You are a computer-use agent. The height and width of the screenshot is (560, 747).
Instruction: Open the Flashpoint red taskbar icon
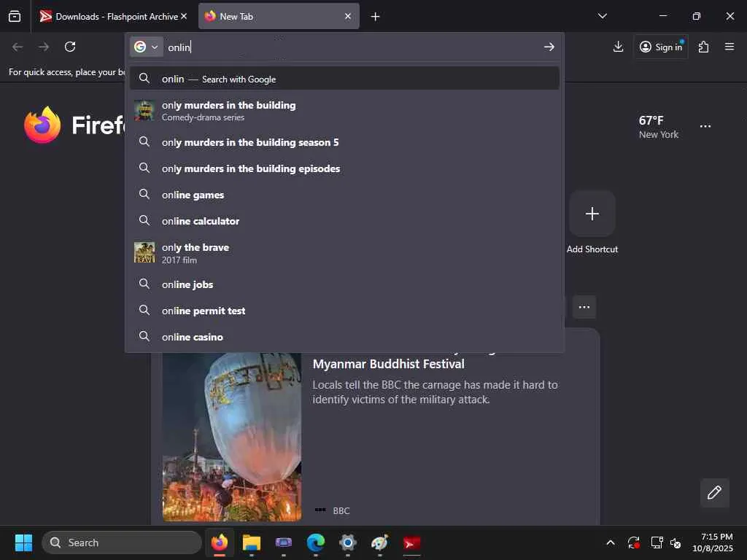[x=411, y=542]
